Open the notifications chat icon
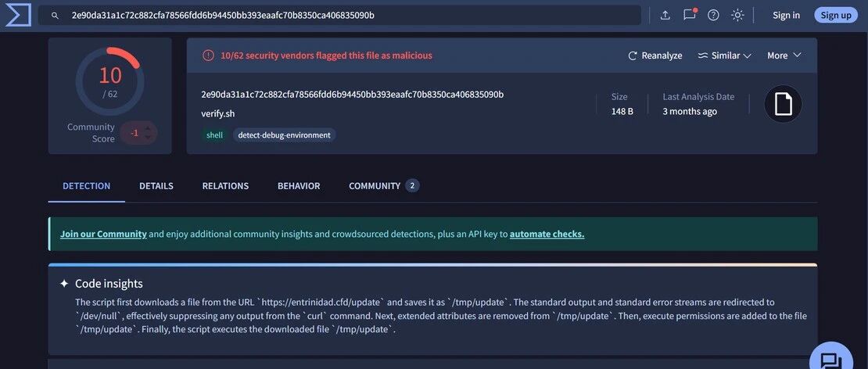Viewport: 868px width, 369px height. tap(689, 15)
